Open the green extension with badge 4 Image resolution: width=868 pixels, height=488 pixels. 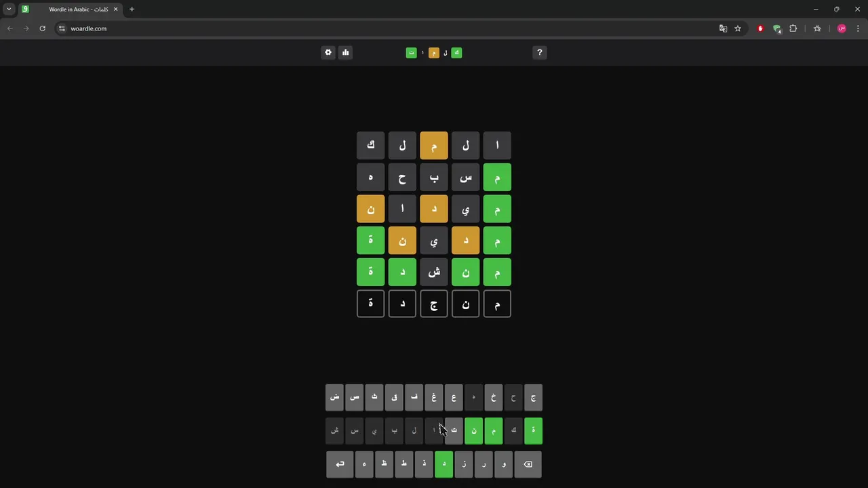[777, 28]
